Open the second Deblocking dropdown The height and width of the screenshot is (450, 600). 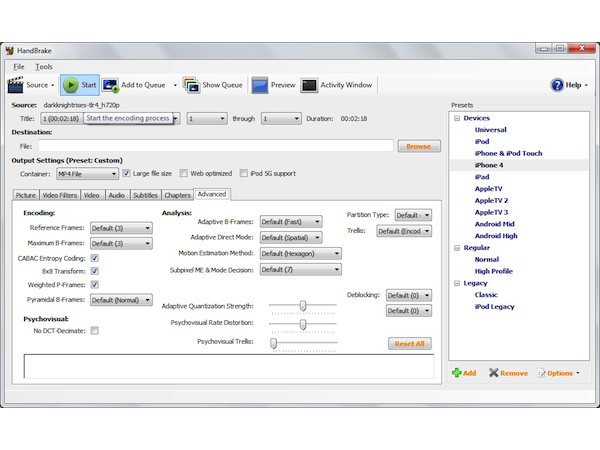click(x=409, y=311)
